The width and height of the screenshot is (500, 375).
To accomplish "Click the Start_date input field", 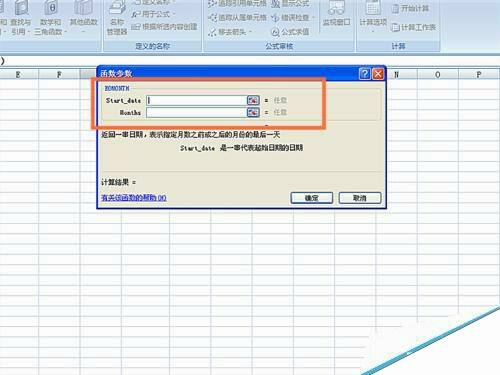I will 196,100.
